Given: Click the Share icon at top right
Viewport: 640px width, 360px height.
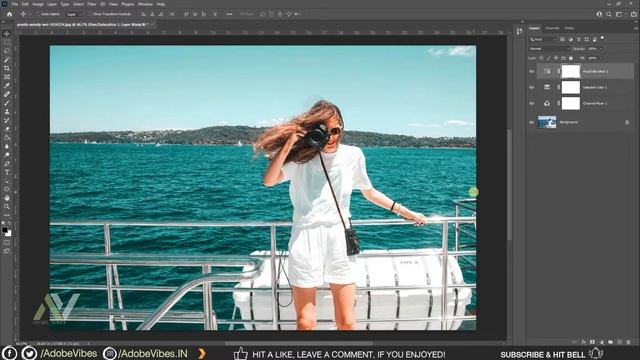Looking at the screenshot, I should tap(633, 14).
